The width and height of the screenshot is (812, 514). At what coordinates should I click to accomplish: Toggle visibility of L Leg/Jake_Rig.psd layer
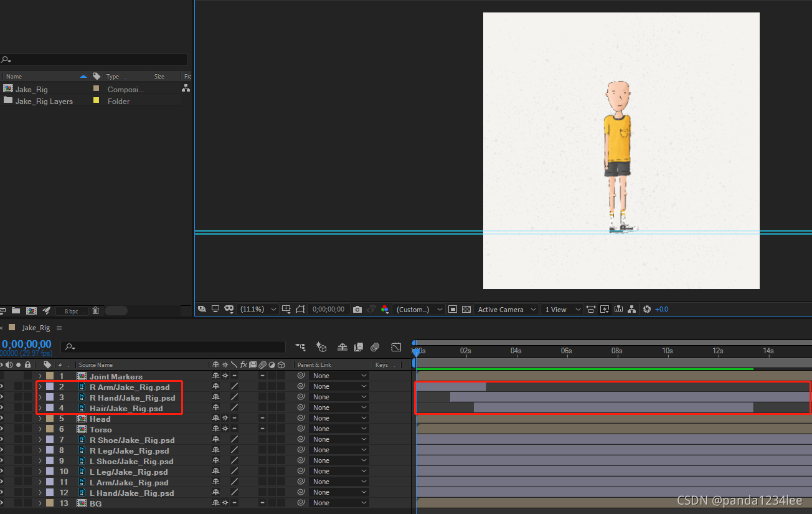[1, 471]
